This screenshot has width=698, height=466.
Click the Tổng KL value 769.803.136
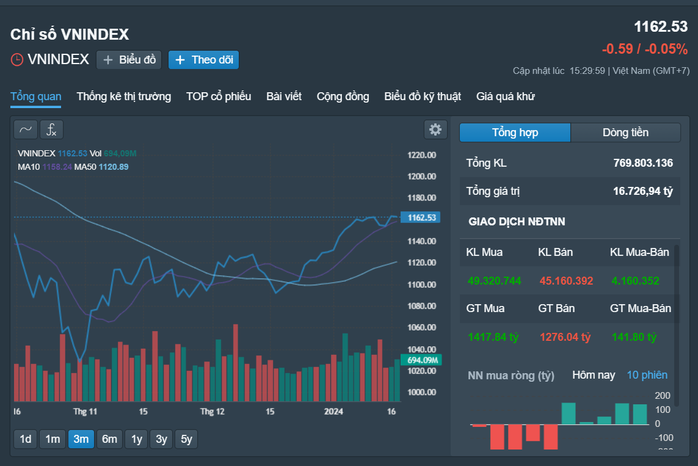click(643, 163)
